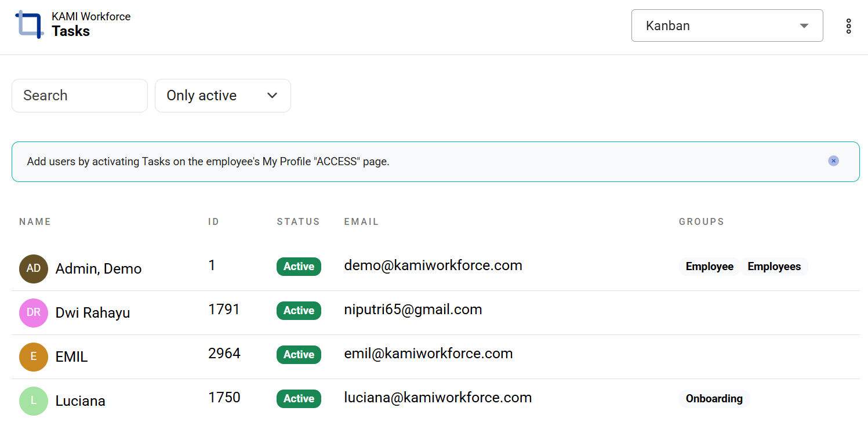Viewport: 868px width, 422px height.
Task: Click the KAMI Workforce logo icon
Action: point(30,24)
